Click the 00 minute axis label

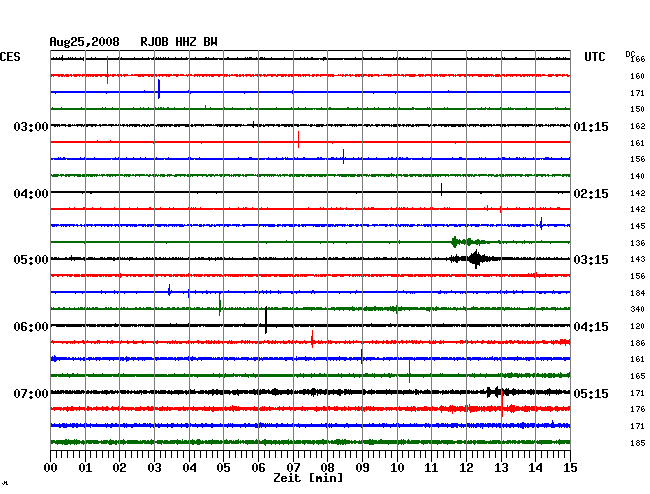(50, 468)
